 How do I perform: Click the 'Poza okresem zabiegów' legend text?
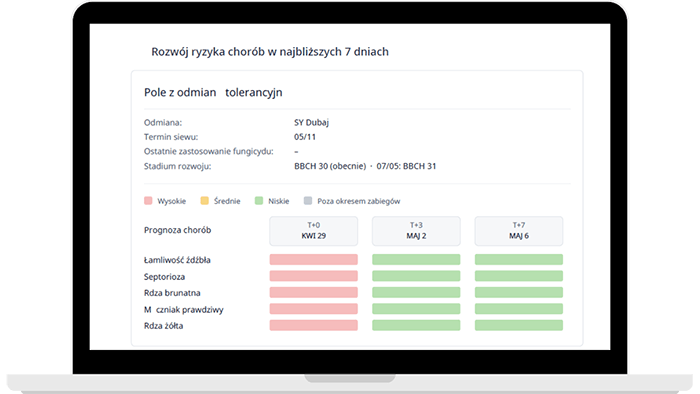coord(358,201)
